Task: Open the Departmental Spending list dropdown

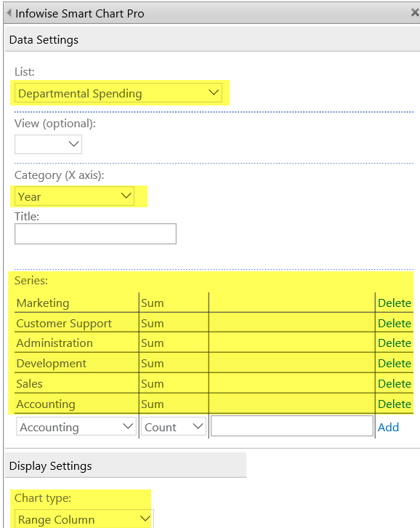Action: click(118, 93)
